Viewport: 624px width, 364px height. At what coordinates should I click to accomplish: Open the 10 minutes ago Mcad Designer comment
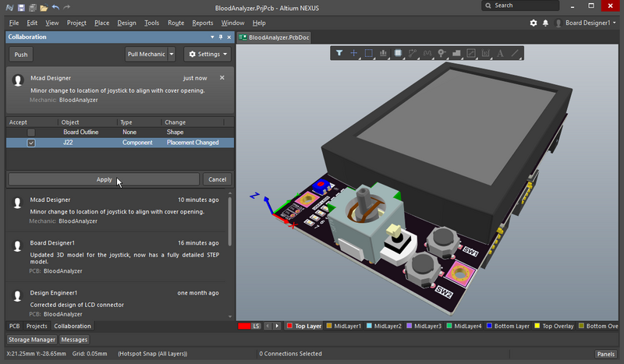click(115, 210)
